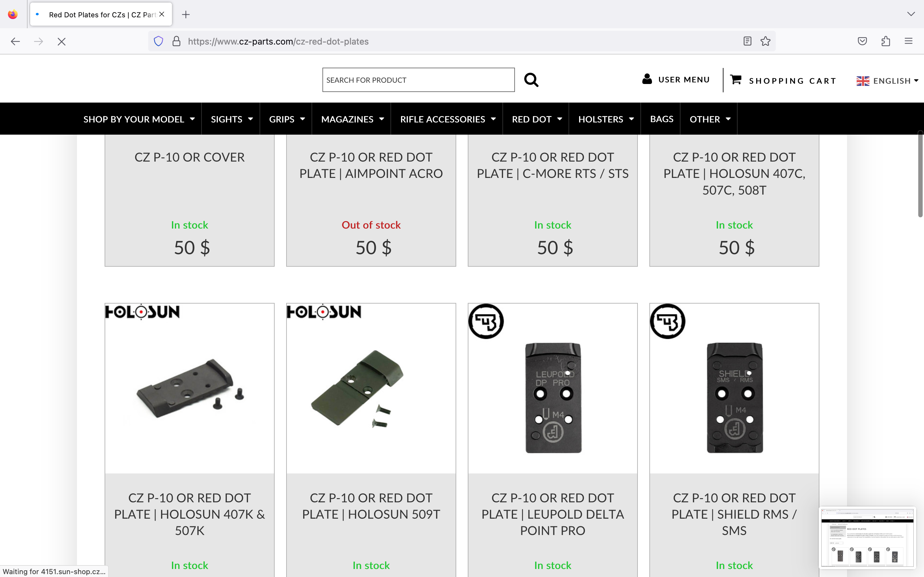The width and height of the screenshot is (924, 577).
Task: Click the Save to Pocket icon
Action: coord(862,41)
